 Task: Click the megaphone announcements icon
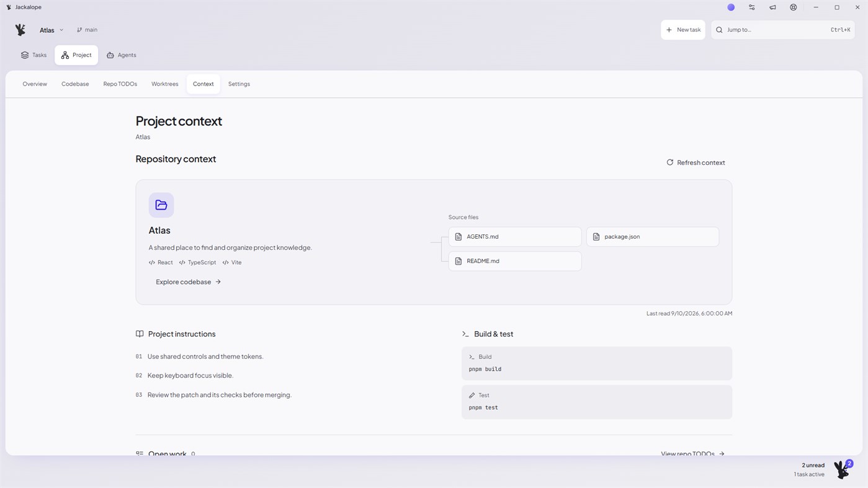tap(772, 7)
